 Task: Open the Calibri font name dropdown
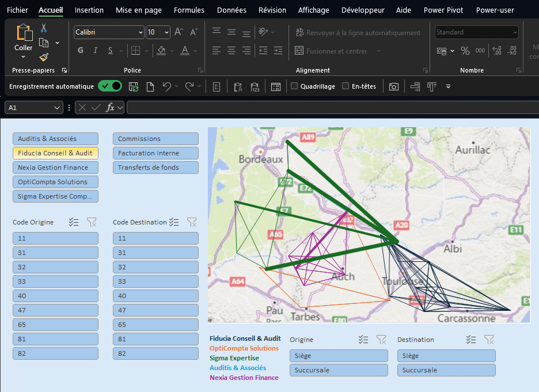pos(141,32)
